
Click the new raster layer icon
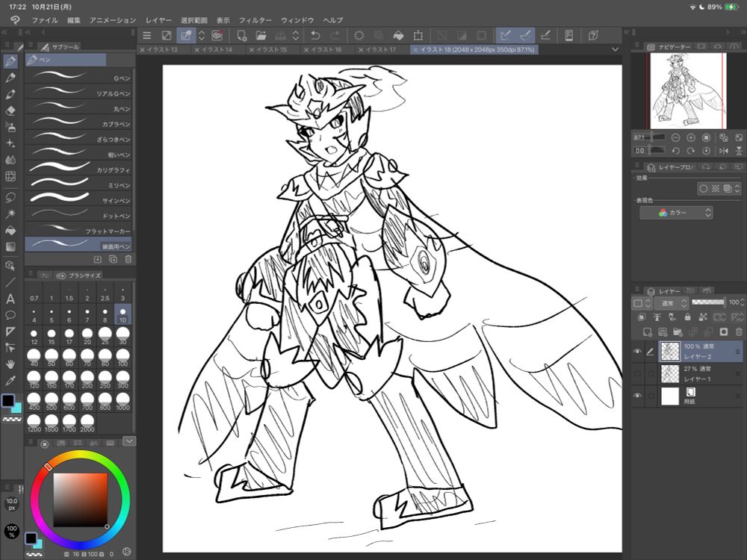pos(645,332)
